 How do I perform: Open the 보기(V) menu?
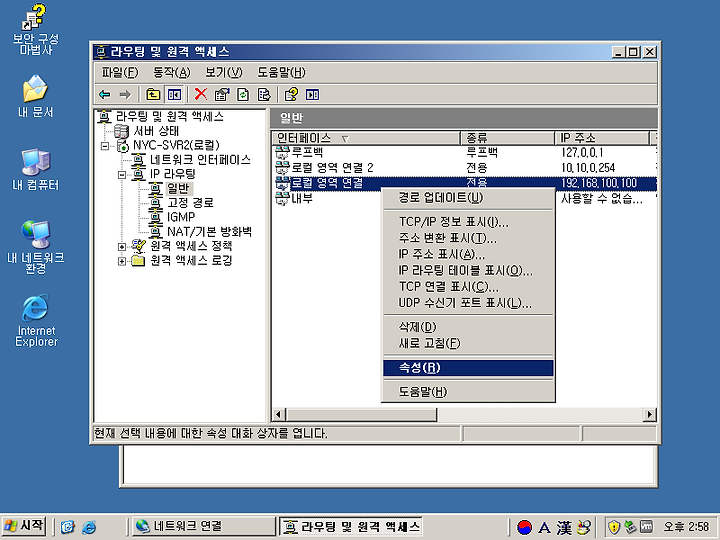(224, 73)
